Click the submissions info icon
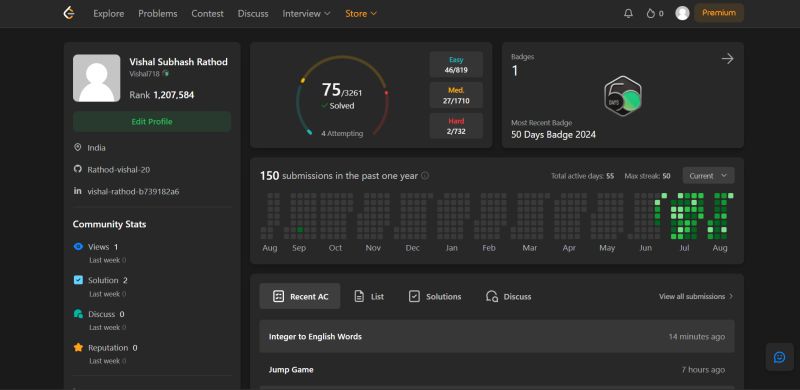 coord(425,176)
